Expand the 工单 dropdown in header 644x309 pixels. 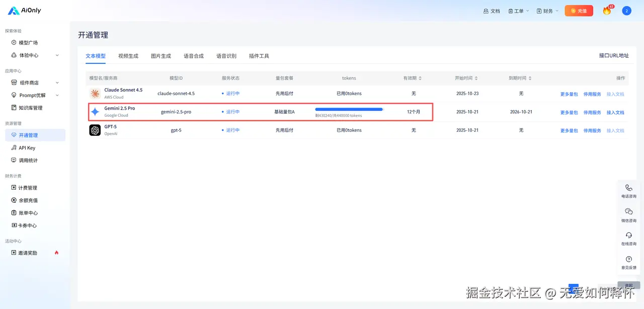click(x=519, y=11)
